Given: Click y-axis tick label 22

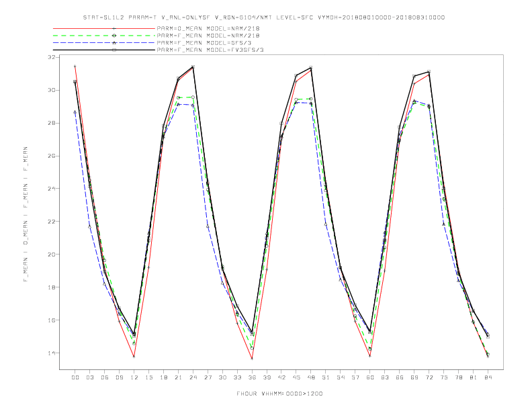Looking at the screenshot, I should (51, 222).
